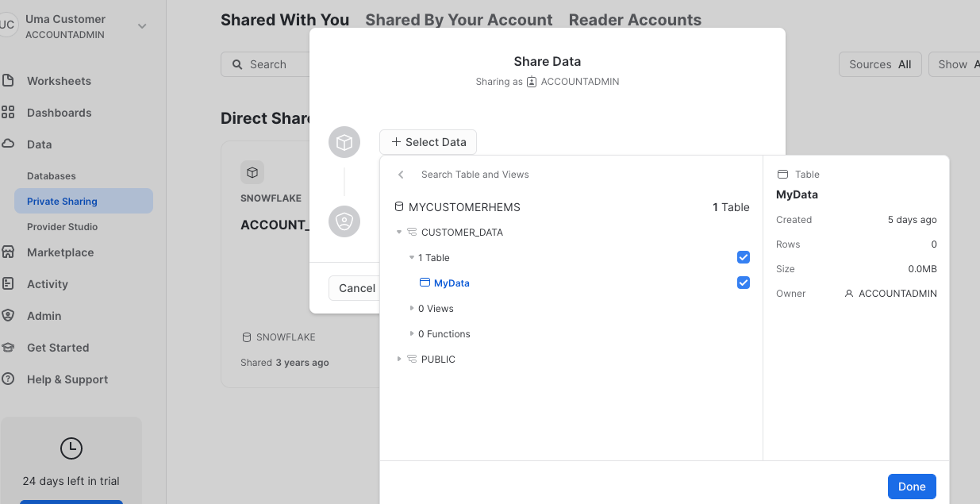
Task: Click the Search shares input field
Action: (266, 64)
